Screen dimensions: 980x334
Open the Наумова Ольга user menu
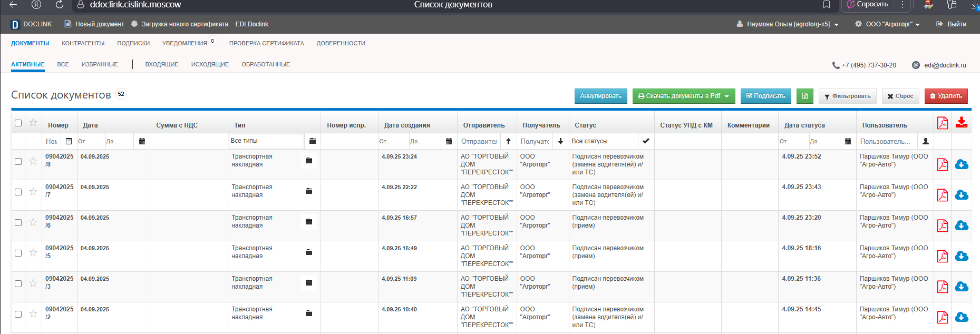point(788,24)
